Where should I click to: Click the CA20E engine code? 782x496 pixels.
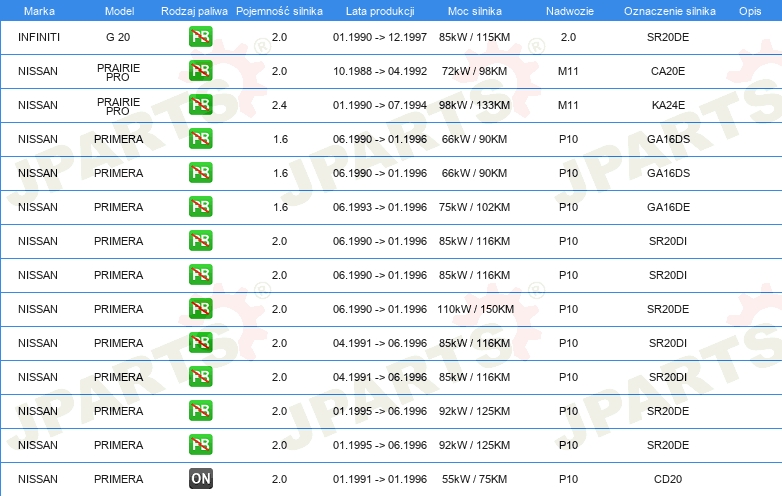668,71
